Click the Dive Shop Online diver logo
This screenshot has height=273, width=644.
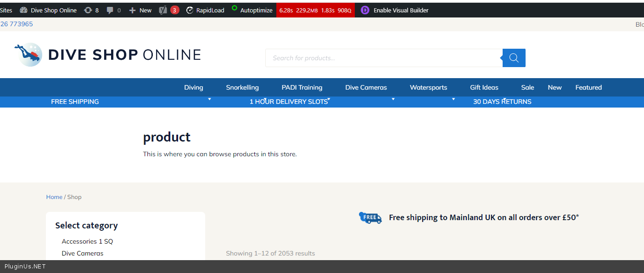[28, 55]
